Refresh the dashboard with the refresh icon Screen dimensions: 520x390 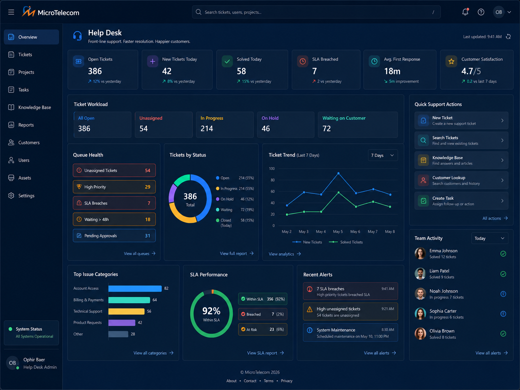point(508,37)
